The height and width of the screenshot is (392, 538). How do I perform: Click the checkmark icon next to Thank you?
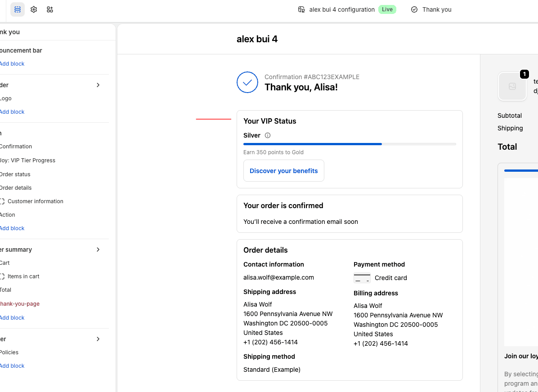click(x=414, y=9)
